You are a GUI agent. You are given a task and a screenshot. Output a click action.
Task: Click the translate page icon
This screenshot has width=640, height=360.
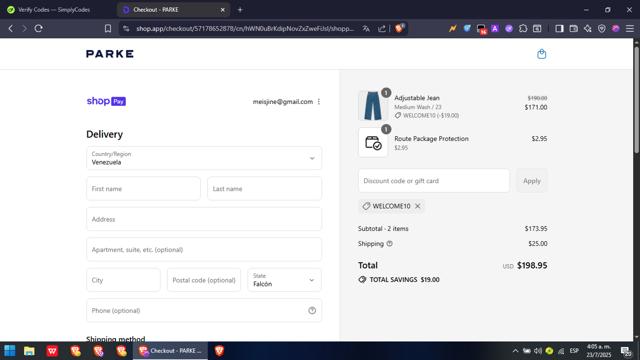[366, 29]
